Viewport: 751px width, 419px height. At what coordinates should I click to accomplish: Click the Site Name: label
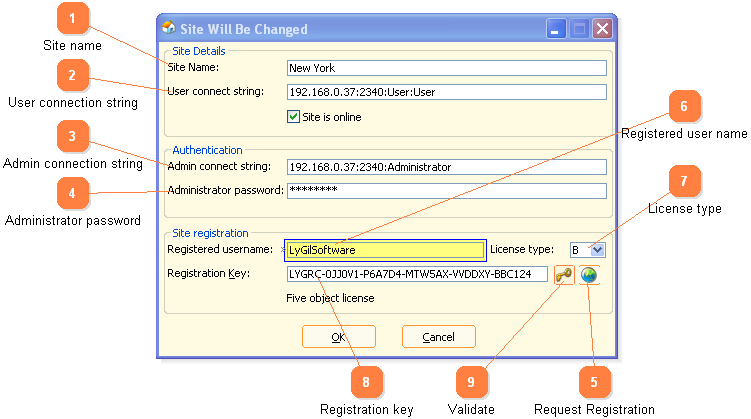coord(193,67)
